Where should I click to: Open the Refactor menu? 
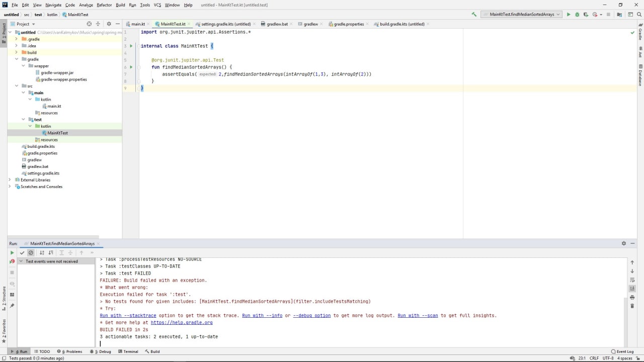[104, 5]
